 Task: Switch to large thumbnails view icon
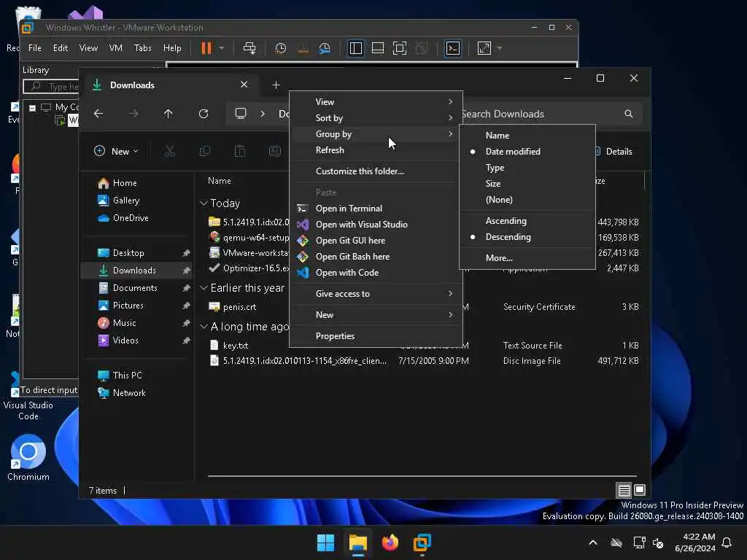click(640, 490)
